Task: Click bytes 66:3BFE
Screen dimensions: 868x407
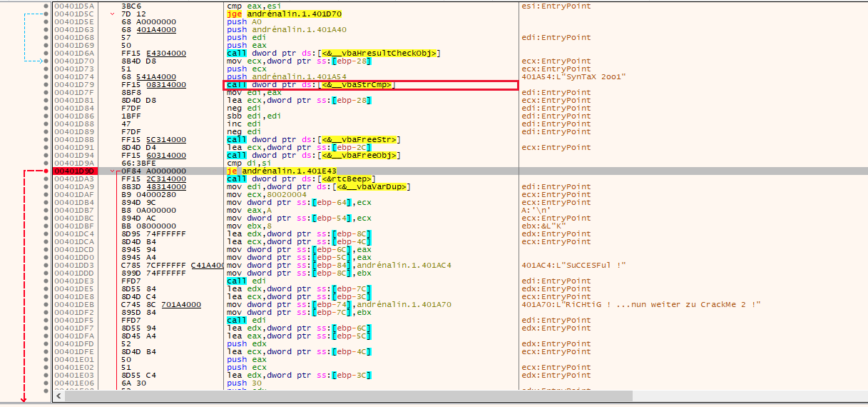Action: (x=137, y=164)
